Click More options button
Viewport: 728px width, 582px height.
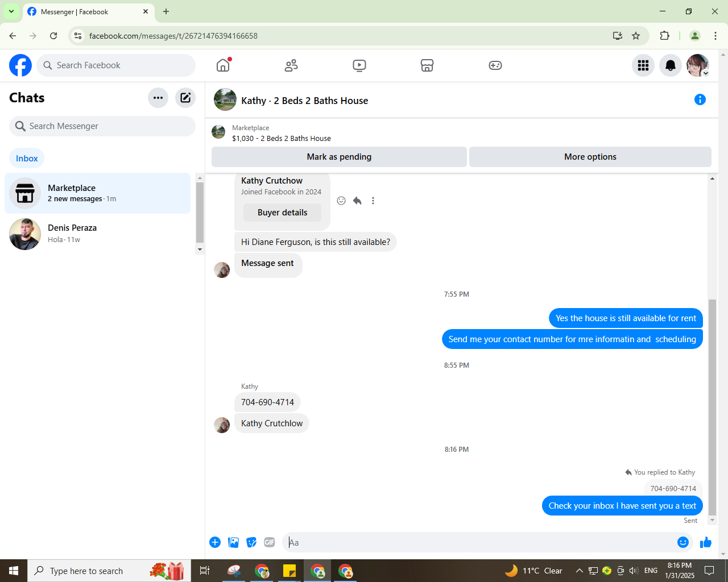coord(590,157)
